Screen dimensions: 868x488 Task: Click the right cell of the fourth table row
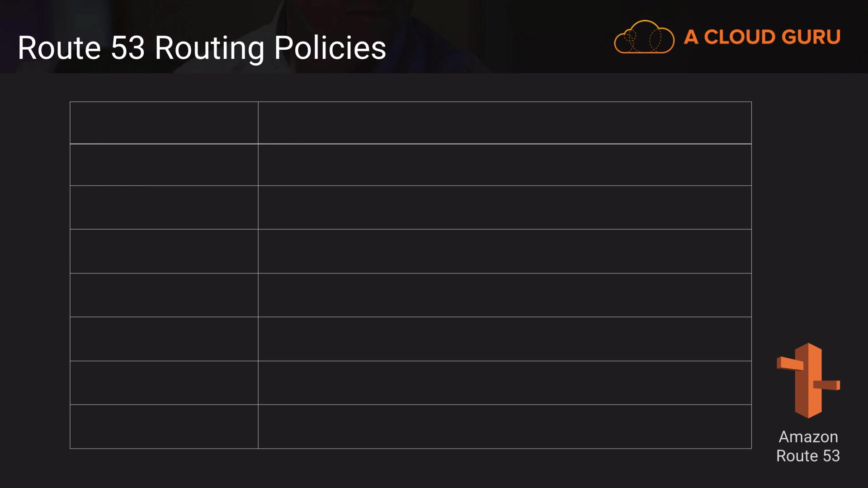(x=505, y=251)
